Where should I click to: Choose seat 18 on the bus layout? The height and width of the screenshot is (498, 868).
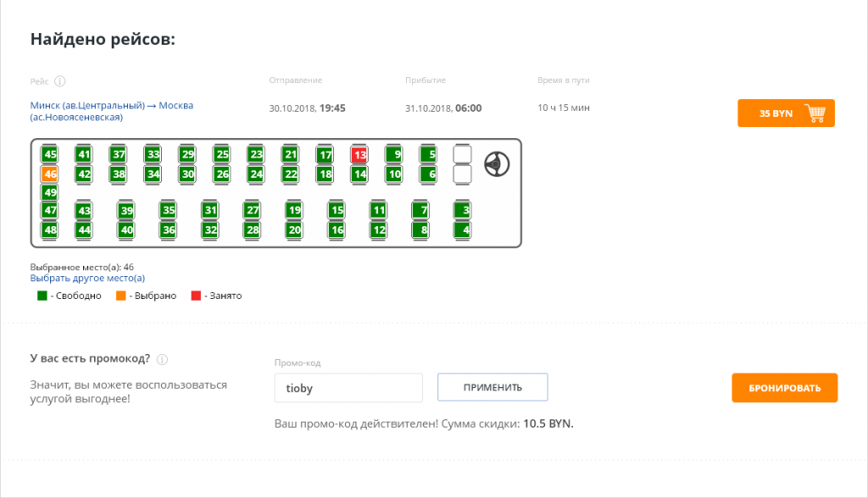tap(325, 174)
